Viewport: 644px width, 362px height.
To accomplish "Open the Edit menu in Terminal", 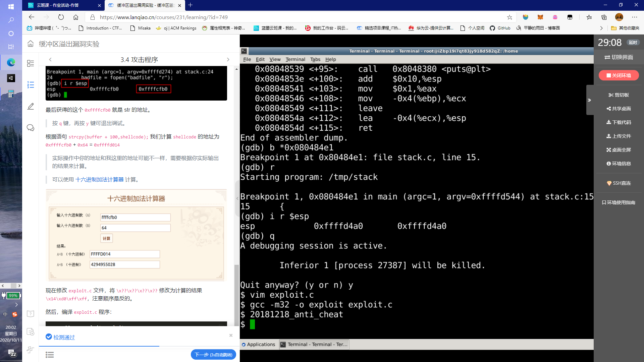I will tap(260, 59).
